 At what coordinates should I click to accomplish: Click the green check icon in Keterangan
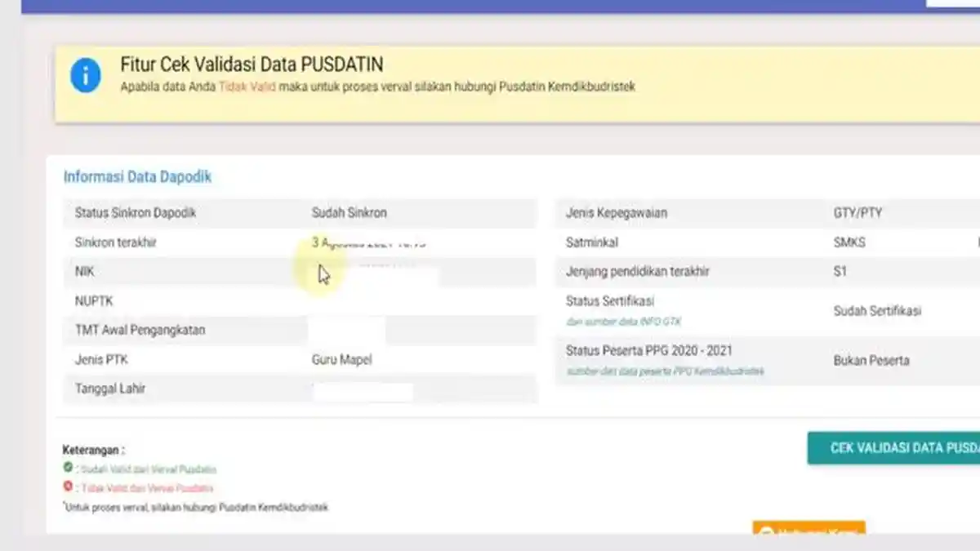[68, 468]
